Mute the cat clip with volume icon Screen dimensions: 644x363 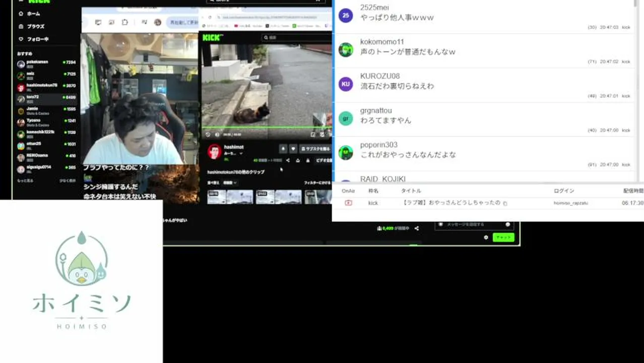coord(217,135)
